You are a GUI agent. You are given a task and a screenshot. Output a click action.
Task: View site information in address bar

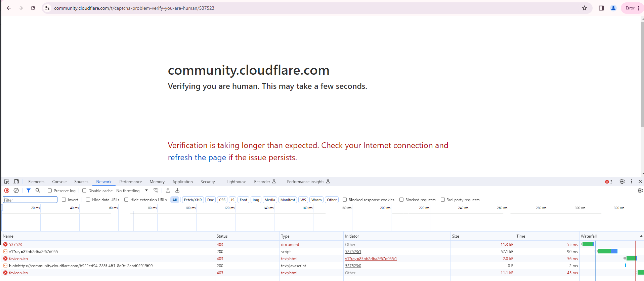click(47, 8)
